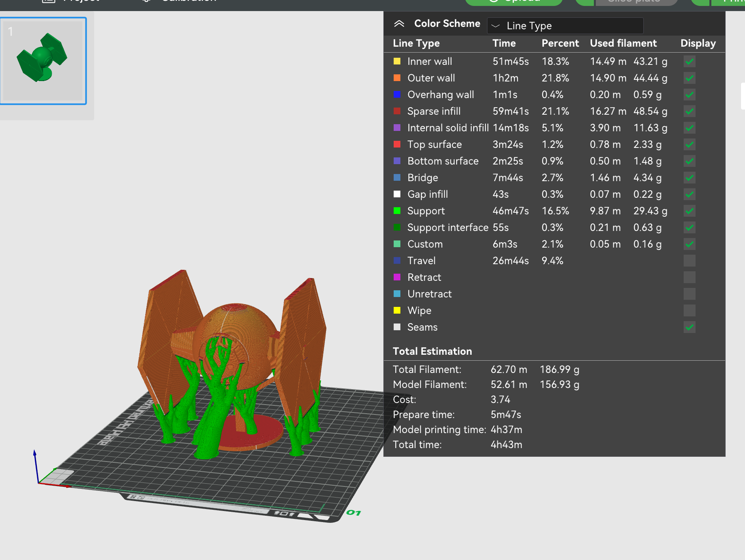Toggle Bottom surface display checkbox

point(689,161)
